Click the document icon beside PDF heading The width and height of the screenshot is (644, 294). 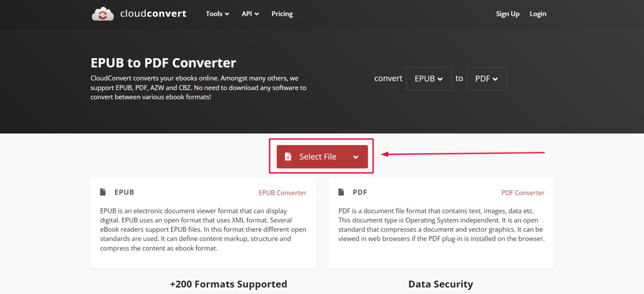coord(341,192)
